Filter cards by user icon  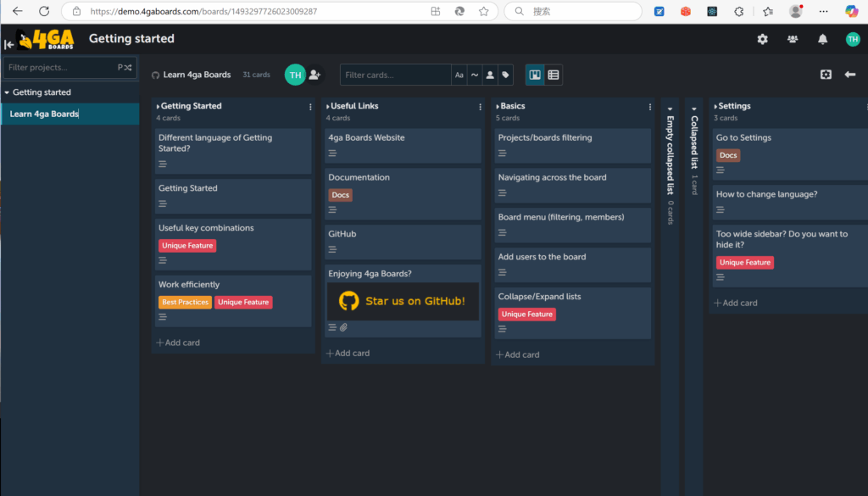click(490, 75)
